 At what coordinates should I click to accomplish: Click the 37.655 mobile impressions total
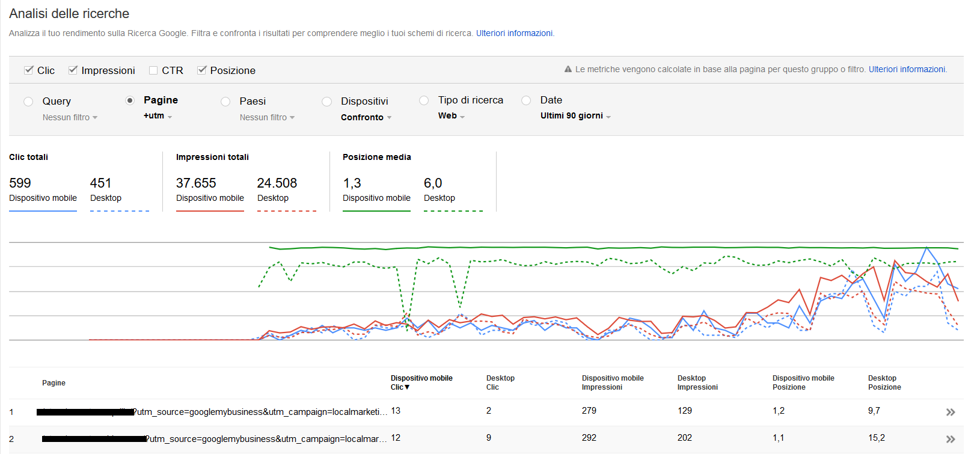point(196,183)
